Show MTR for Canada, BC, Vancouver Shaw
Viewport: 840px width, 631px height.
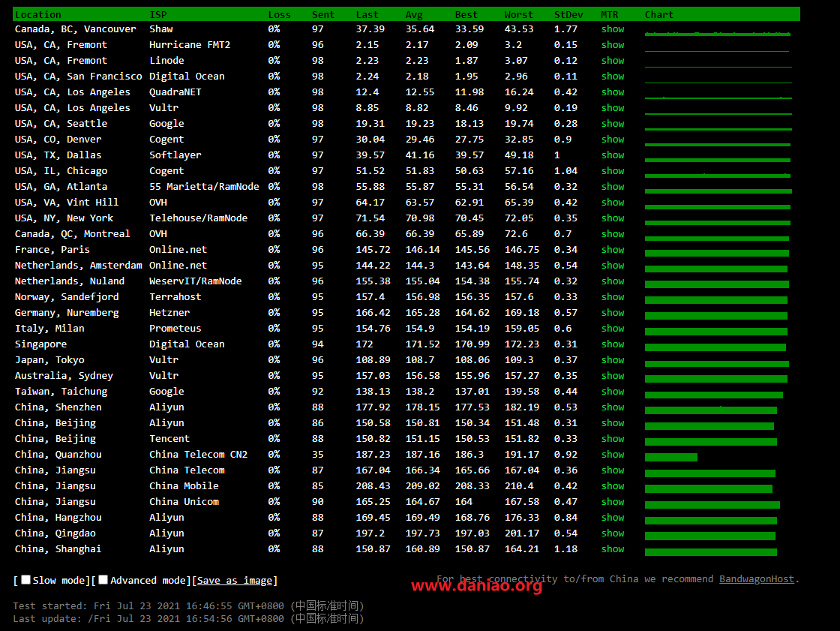point(612,29)
